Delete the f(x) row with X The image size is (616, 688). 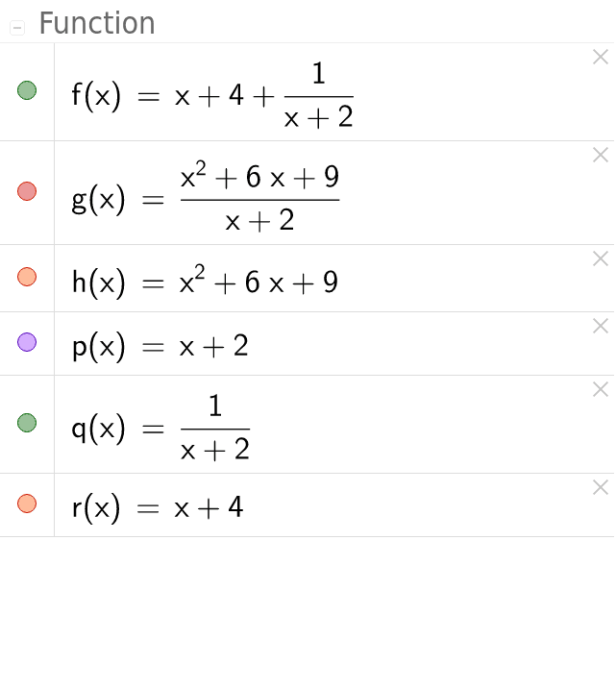point(601,57)
